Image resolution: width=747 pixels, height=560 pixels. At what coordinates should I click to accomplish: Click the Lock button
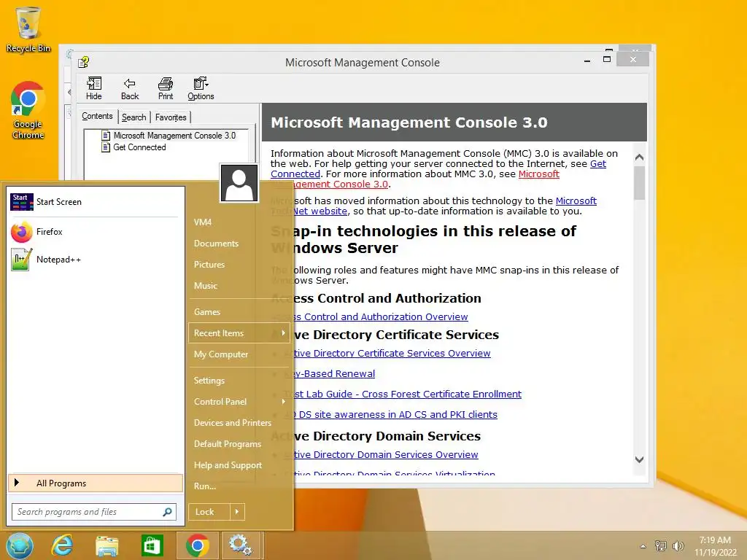[x=209, y=512]
